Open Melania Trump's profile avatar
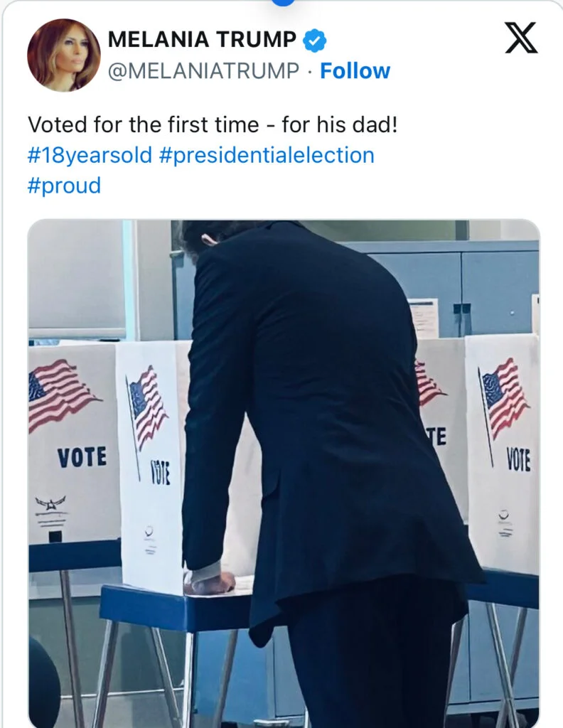This screenshot has width=563, height=728. [x=64, y=55]
